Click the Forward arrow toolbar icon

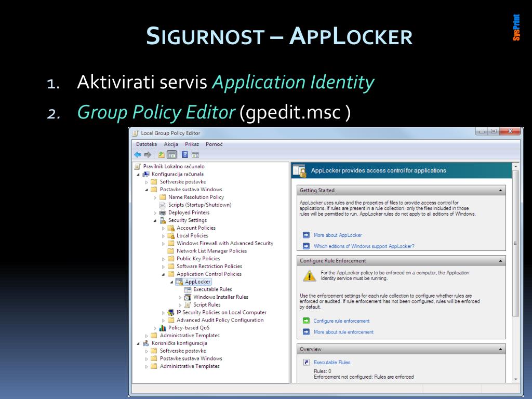point(147,155)
